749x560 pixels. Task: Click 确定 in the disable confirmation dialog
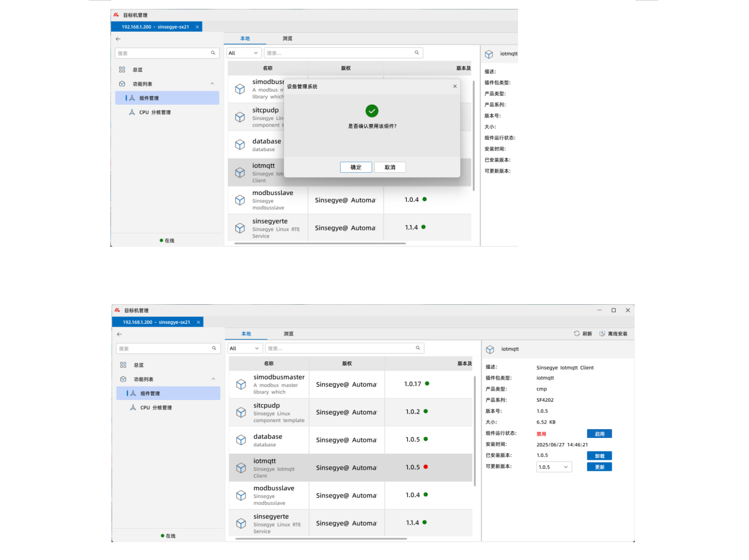pyautogui.click(x=356, y=167)
